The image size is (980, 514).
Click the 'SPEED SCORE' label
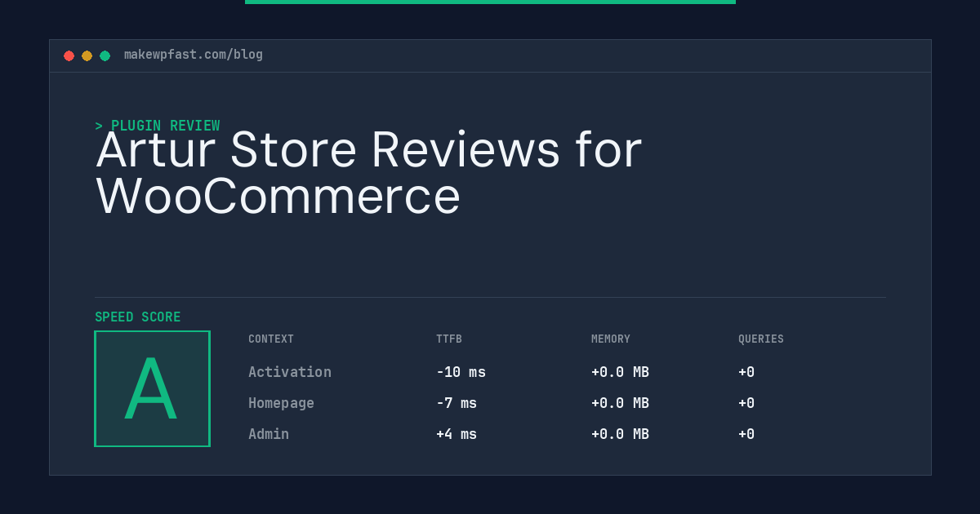pyautogui.click(x=138, y=317)
